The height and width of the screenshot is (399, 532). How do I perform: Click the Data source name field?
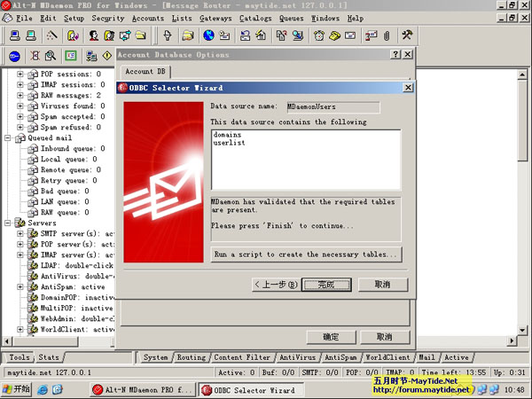333,107
